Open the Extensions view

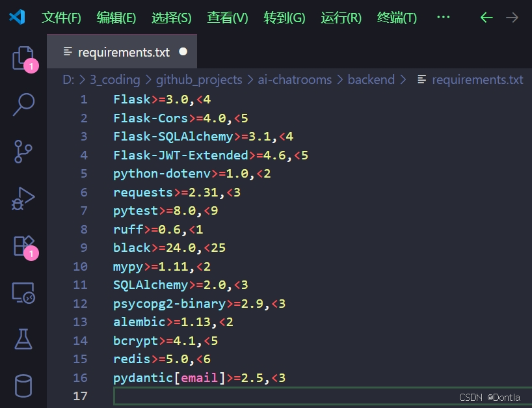click(23, 246)
